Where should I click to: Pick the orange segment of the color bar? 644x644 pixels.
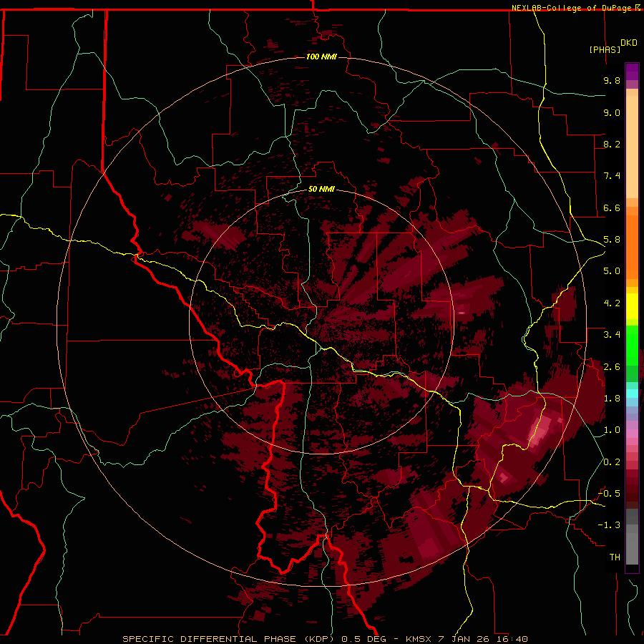(632, 247)
